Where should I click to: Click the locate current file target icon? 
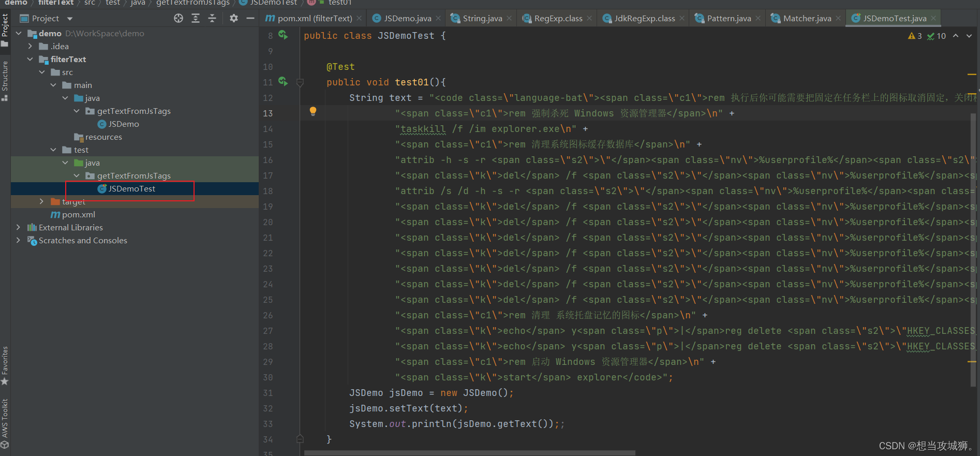[x=179, y=18]
